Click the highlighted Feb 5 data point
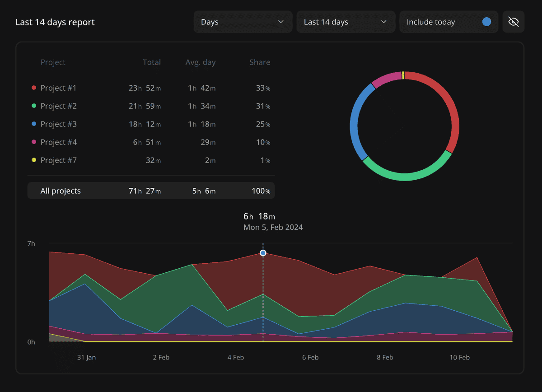542x392 pixels. (x=263, y=253)
